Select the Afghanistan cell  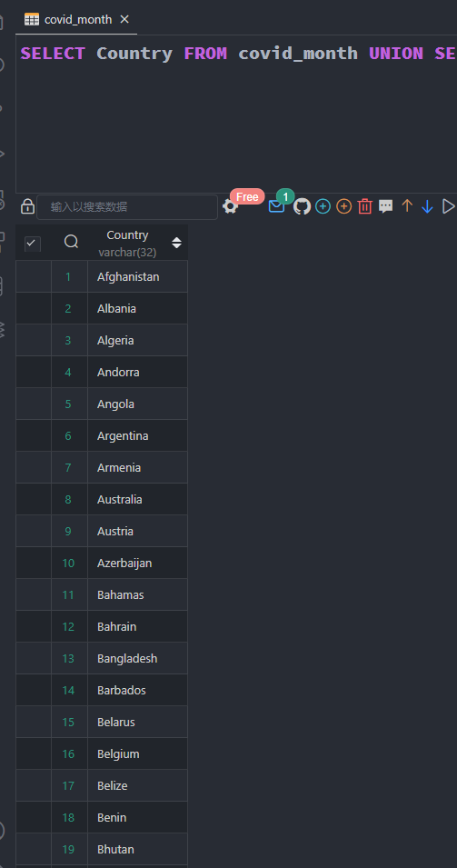point(138,277)
